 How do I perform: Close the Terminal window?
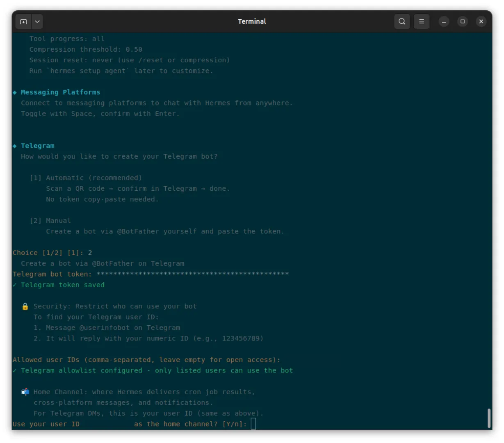point(481,21)
